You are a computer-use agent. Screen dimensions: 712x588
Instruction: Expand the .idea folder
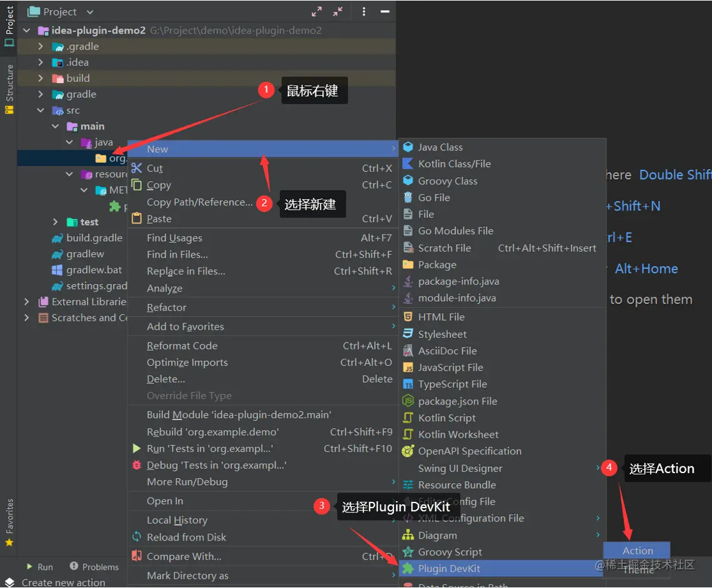[x=41, y=62]
